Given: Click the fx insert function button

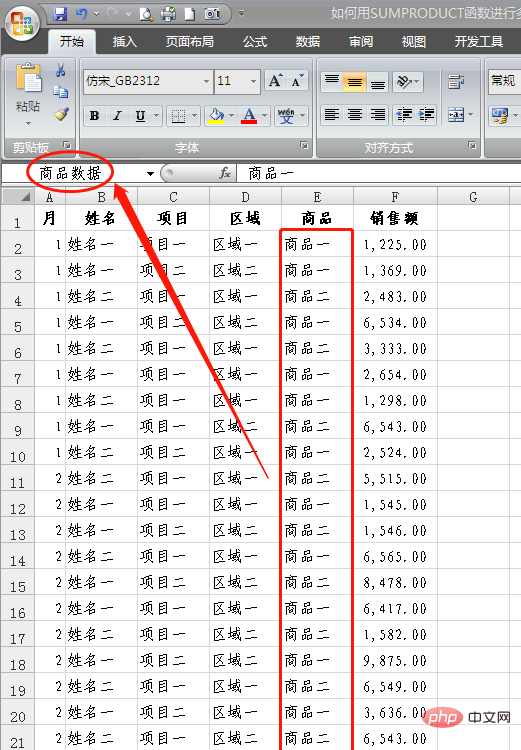Looking at the screenshot, I should (x=225, y=173).
